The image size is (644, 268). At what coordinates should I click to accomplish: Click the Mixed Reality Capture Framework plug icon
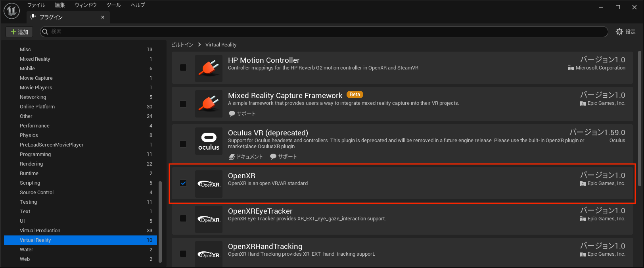pos(209,104)
